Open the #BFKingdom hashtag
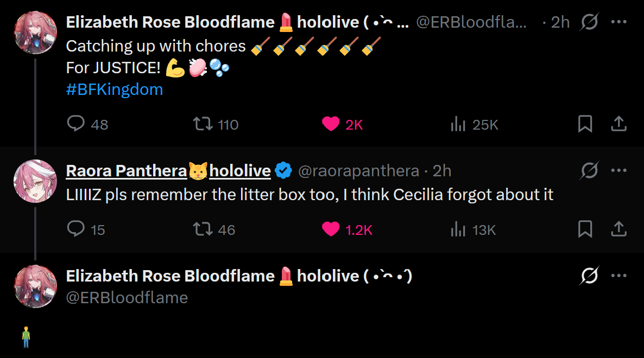644x358 pixels. click(115, 90)
